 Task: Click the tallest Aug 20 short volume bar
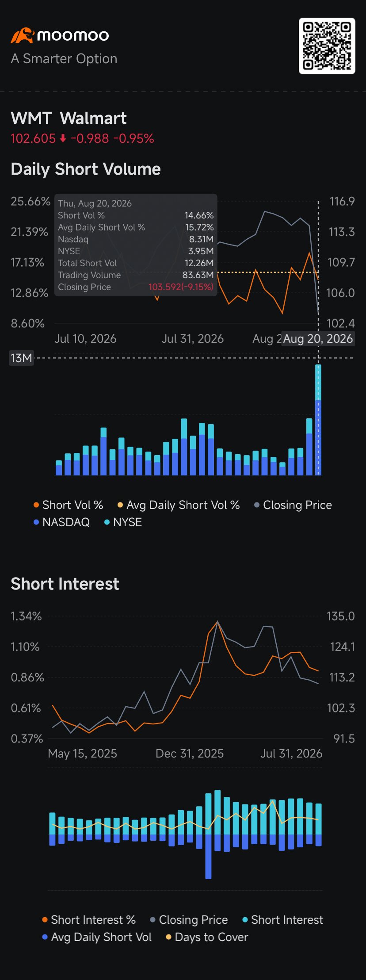click(318, 420)
